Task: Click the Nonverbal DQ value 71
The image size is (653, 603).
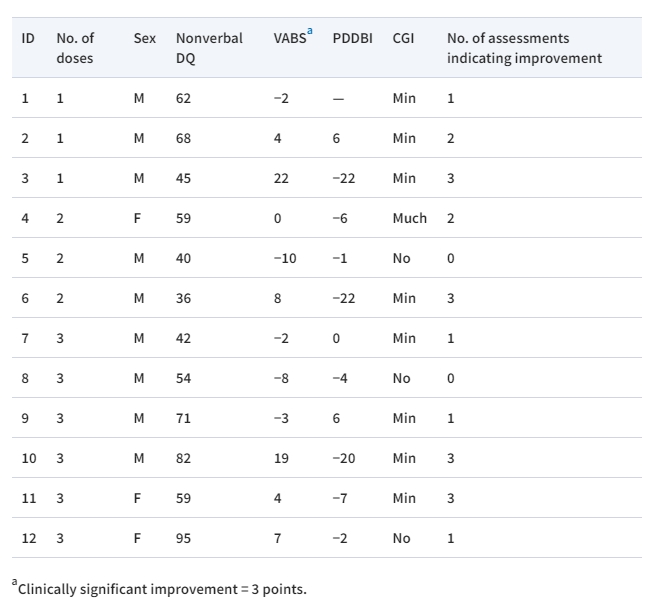Action: pos(183,418)
